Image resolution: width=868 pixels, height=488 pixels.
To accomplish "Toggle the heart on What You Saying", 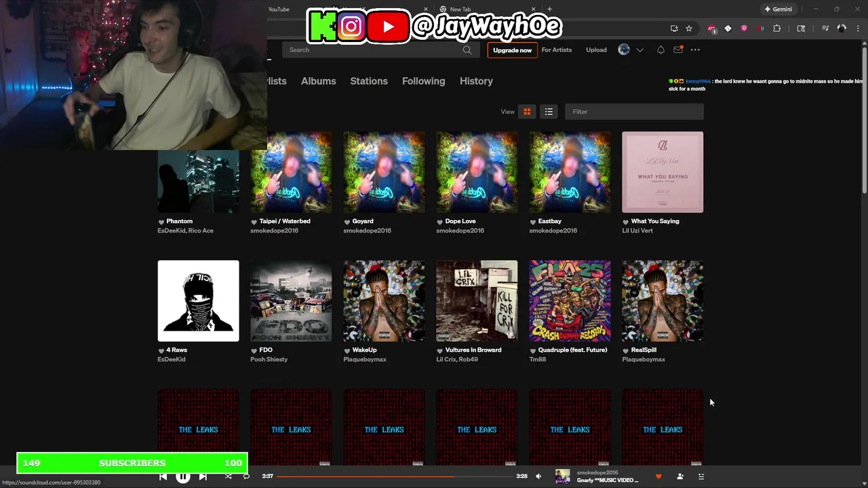I will click(626, 222).
